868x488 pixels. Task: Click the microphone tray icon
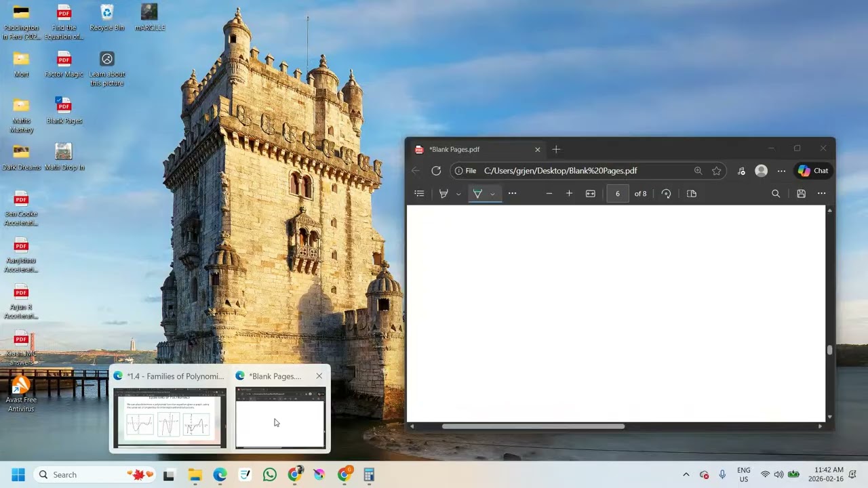click(722, 474)
